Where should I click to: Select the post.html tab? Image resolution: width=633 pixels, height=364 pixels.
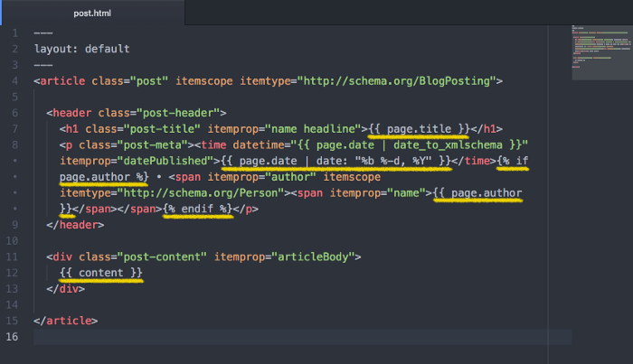click(x=90, y=13)
